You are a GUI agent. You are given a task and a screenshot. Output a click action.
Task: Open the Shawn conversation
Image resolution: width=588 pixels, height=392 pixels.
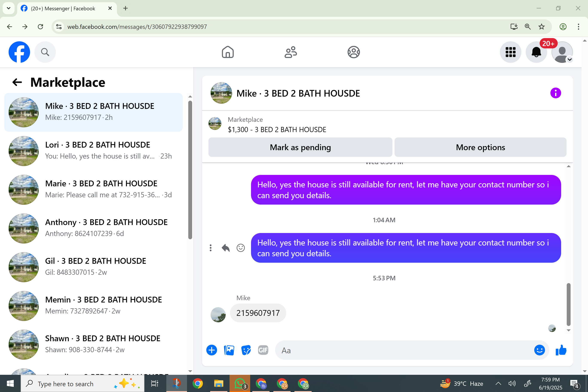click(93, 345)
